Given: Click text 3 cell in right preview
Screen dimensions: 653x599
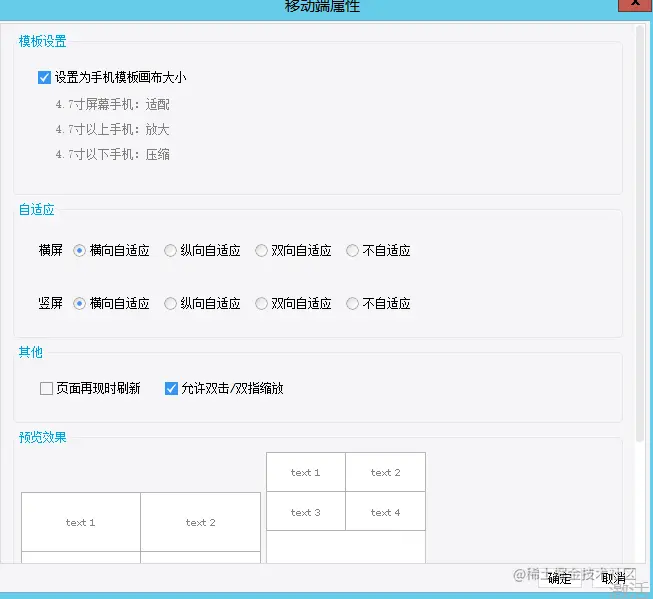Looking at the screenshot, I should tap(306, 512).
